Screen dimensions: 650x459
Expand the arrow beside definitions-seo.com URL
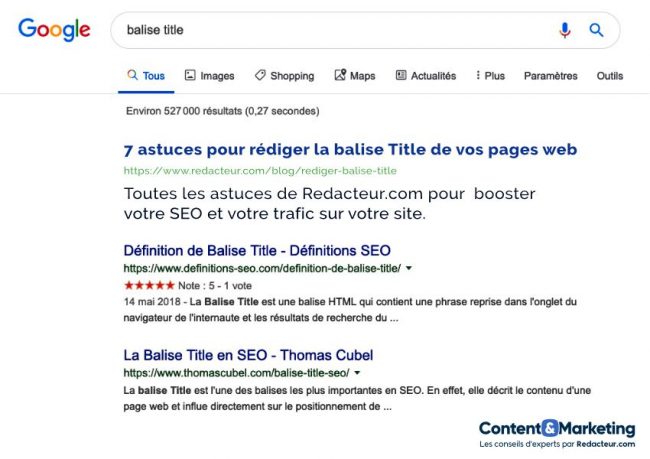point(409,269)
